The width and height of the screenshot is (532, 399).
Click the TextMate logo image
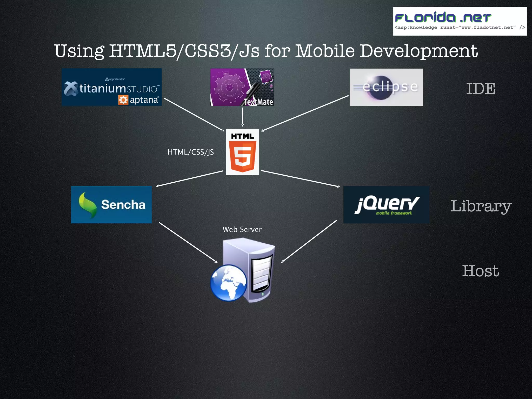[242, 87]
